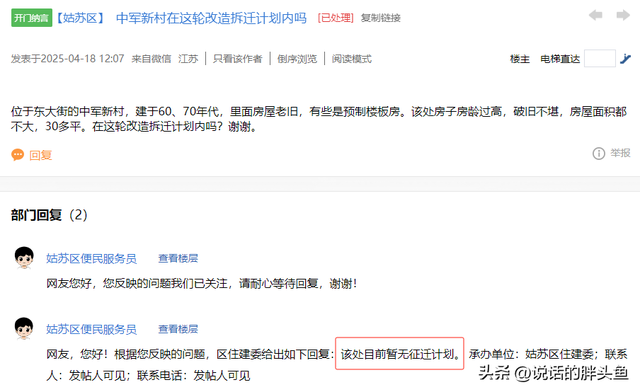Click the 已处理 status label
This screenshot has width=640, height=392.
point(336,18)
